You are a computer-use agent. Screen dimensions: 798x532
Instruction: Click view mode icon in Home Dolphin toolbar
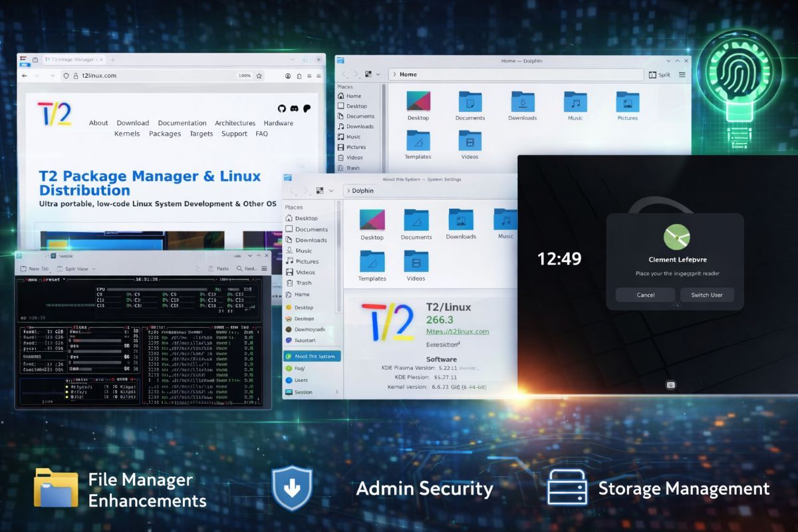click(368, 74)
